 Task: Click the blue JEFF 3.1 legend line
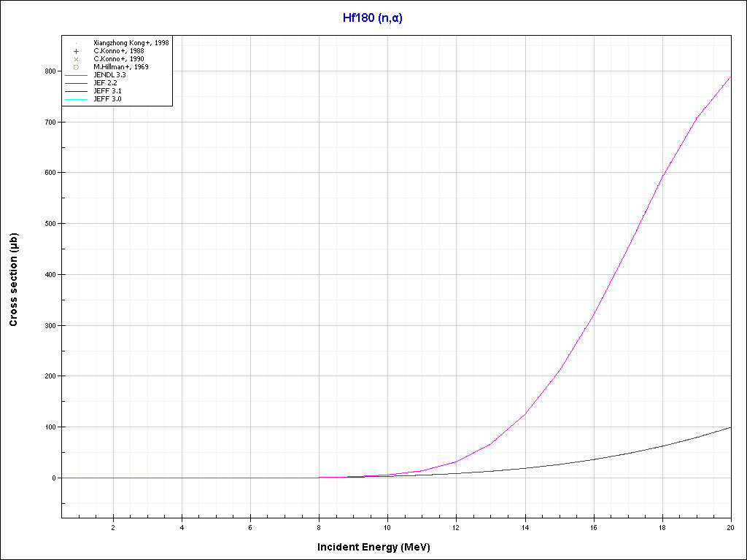(x=76, y=91)
